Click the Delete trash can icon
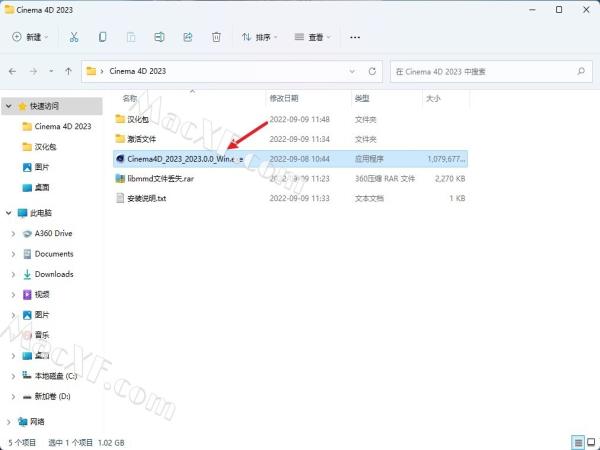600x450 pixels. coord(216,37)
